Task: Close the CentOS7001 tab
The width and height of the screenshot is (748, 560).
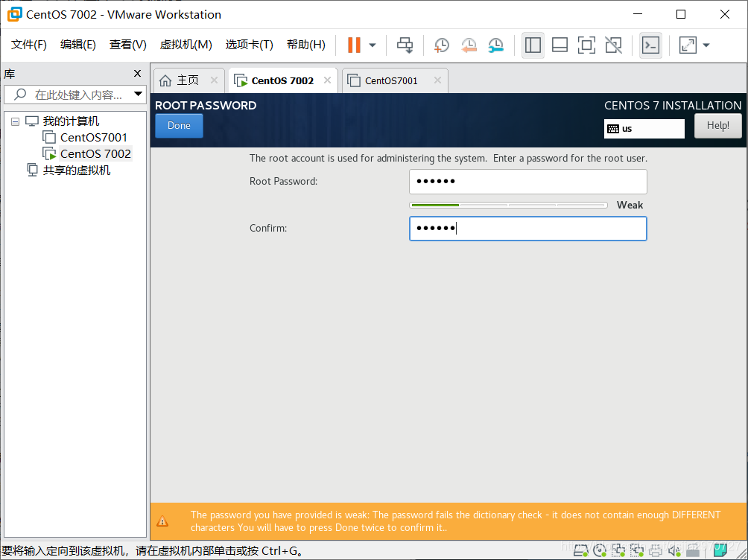Action: (x=437, y=80)
